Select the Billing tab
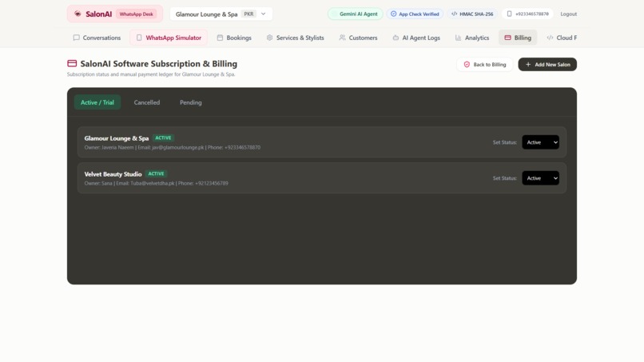Image resolution: width=644 pixels, height=362 pixels. coord(518,38)
